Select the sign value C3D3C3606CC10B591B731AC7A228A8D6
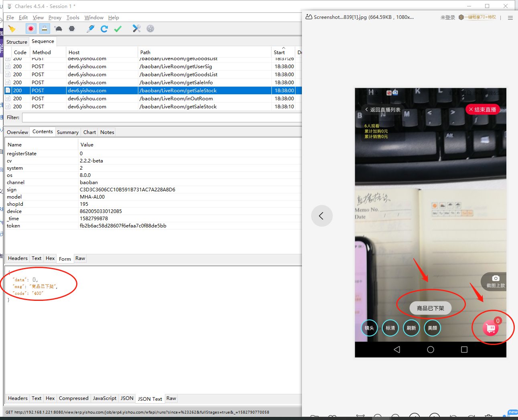Viewport: 518px width, 420px height. (127, 190)
